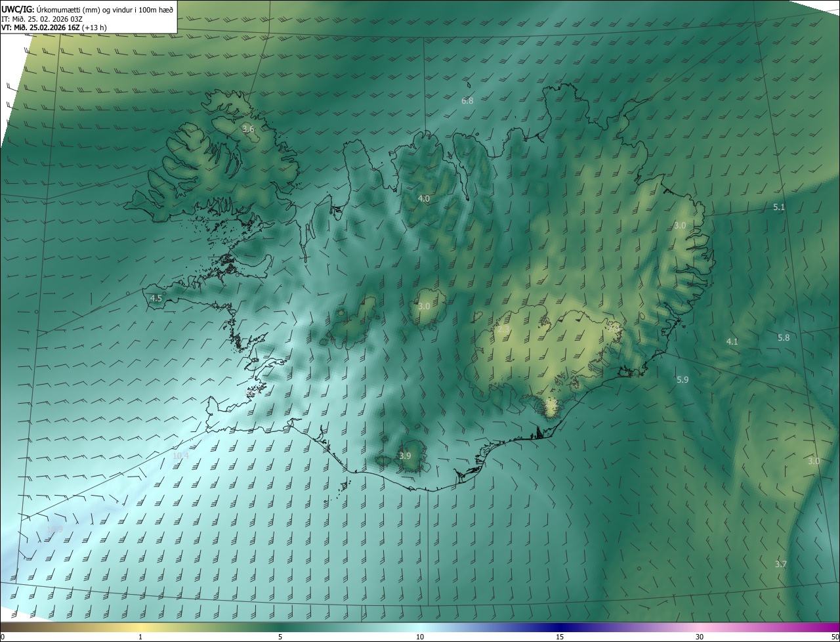Click the 2.3 value on Vatnajökull glacier
This screenshot has width=840, height=642.
click(504, 329)
